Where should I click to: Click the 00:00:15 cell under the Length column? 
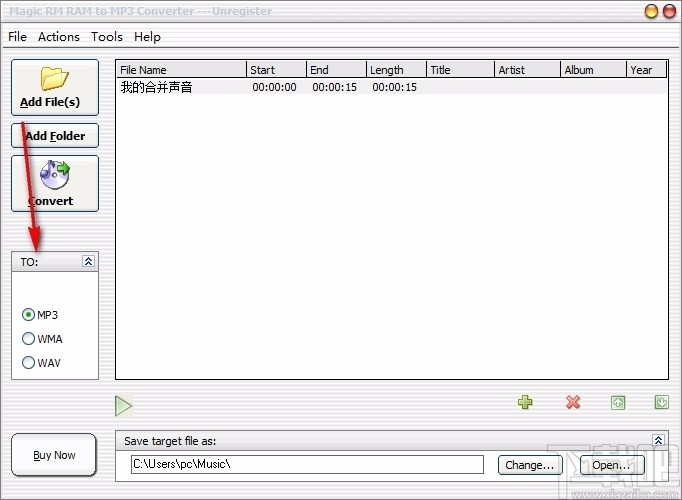[394, 87]
